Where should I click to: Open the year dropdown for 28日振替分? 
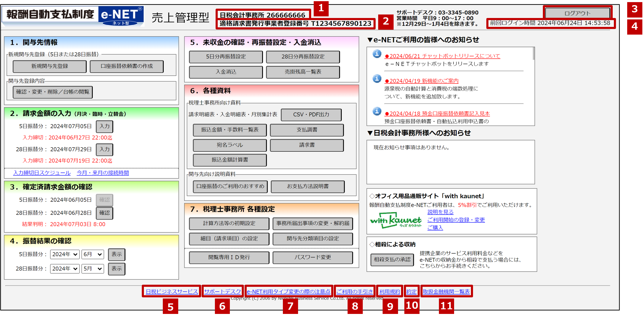[65, 269]
